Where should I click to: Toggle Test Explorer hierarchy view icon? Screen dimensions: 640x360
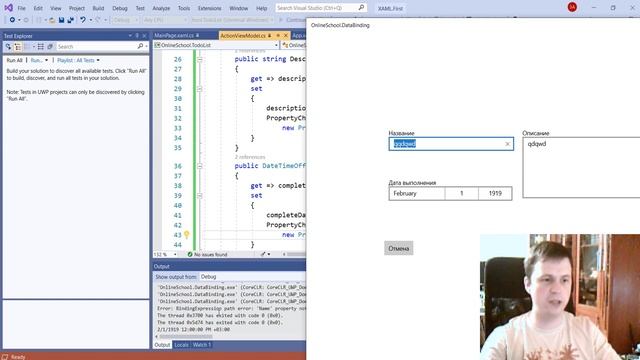(18, 47)
